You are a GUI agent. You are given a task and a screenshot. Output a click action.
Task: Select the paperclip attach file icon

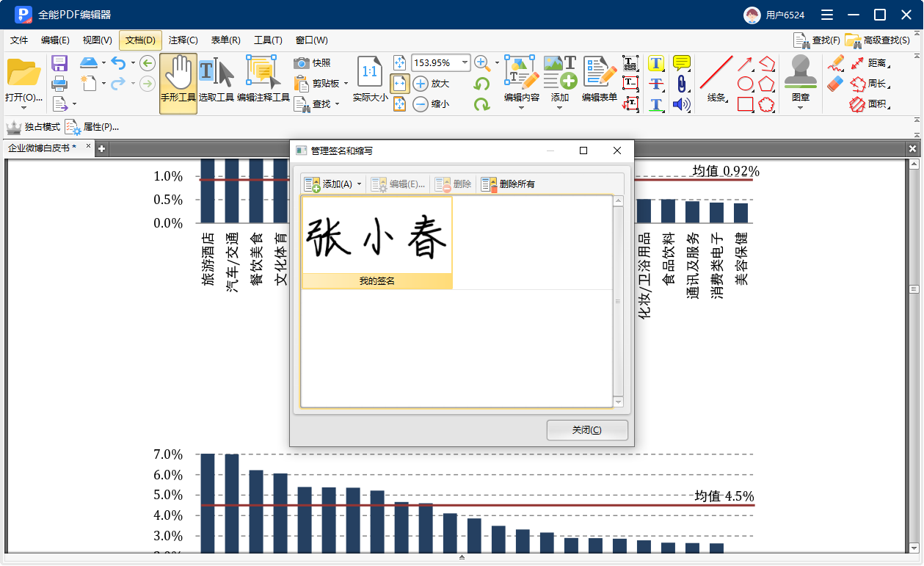(681, 83)
